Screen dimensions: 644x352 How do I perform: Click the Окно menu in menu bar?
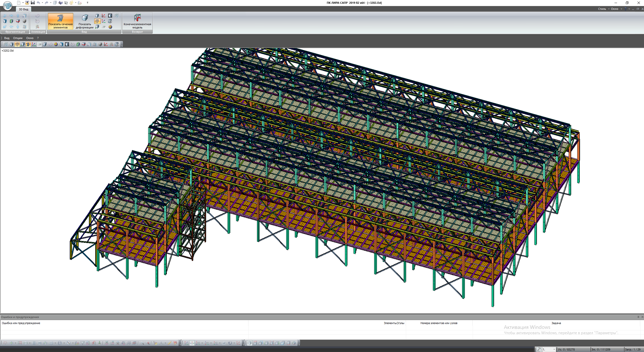tap(30, 38)
